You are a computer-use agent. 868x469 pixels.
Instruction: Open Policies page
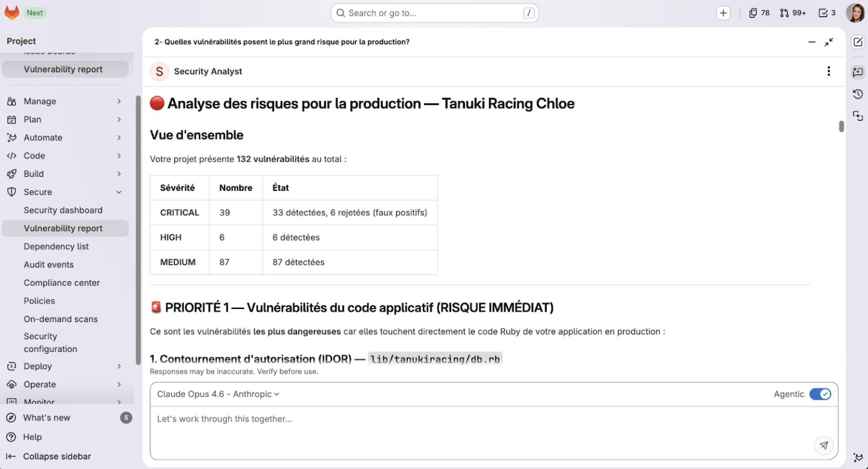[x=66, y=301]
